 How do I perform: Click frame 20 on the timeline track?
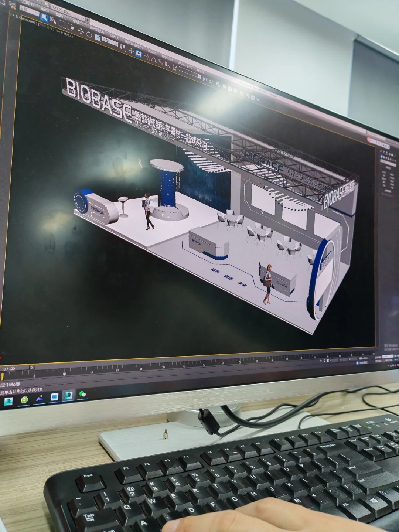[117, 369]
